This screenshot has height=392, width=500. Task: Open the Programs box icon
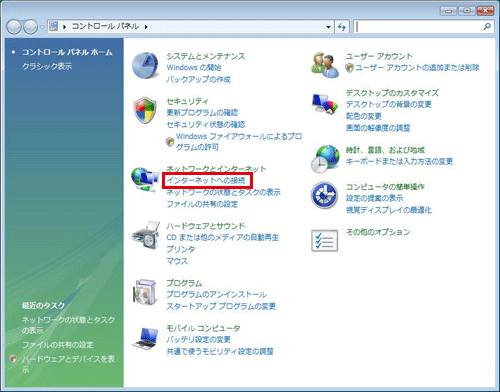[x=145, y=292]
